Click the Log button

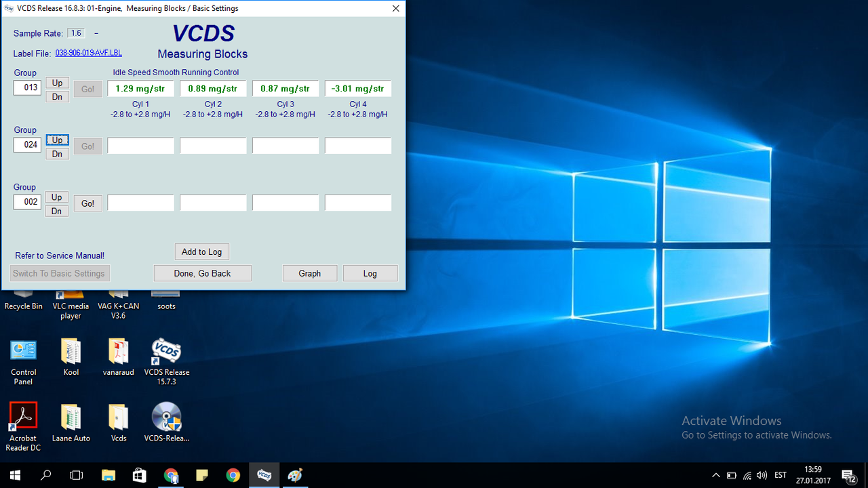370,273
